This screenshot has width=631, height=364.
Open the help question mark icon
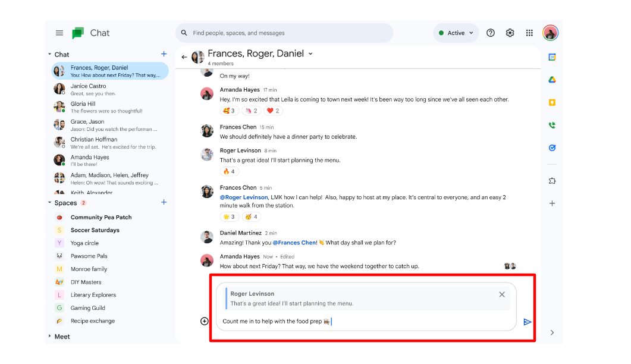[x=491, y=33]
